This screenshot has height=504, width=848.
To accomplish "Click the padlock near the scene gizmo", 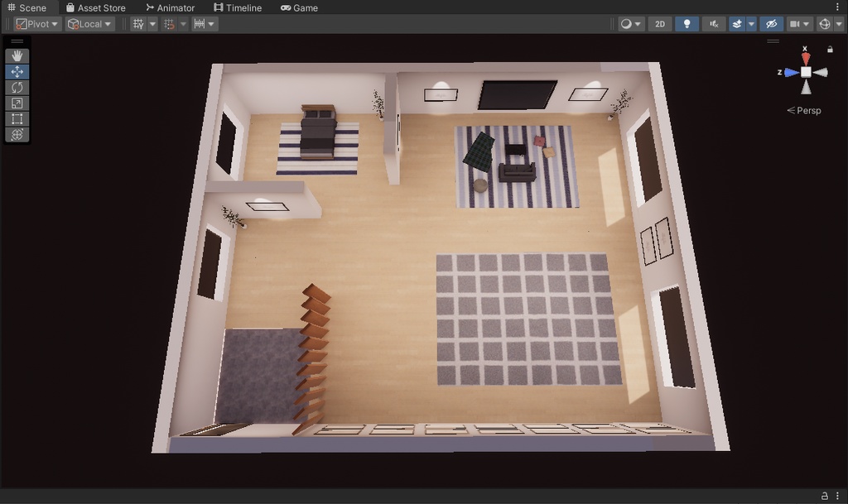I will click(829, 50).
